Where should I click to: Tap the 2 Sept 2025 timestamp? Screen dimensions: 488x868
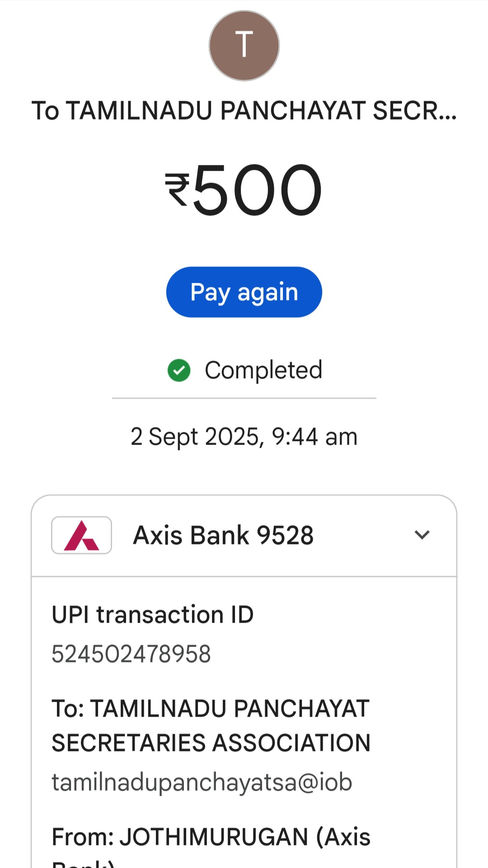(244, 437)
